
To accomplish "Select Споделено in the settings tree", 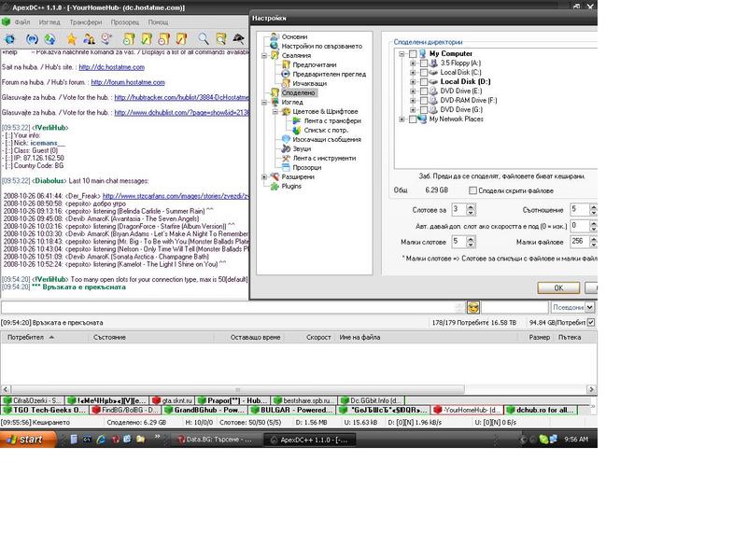I will (x=298, y=92).
